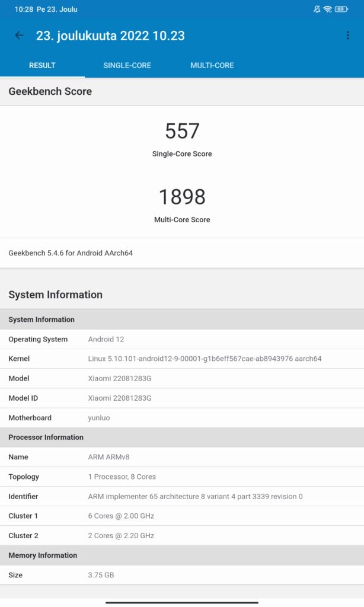
Task: Select the multi-core score 1898
Action: (182, 197)
